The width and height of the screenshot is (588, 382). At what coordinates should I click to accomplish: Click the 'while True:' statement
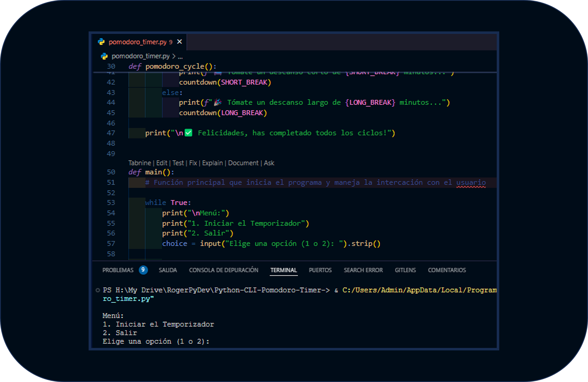[168, 203]
